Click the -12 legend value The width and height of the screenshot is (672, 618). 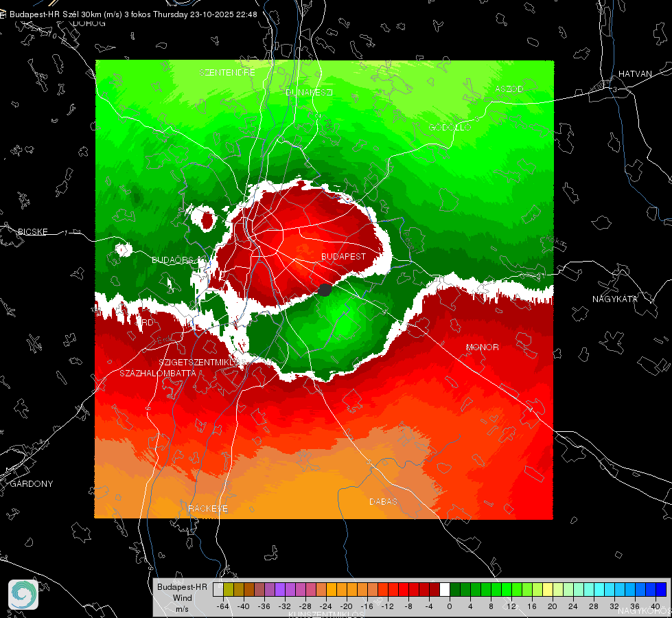tap(387, 606)
